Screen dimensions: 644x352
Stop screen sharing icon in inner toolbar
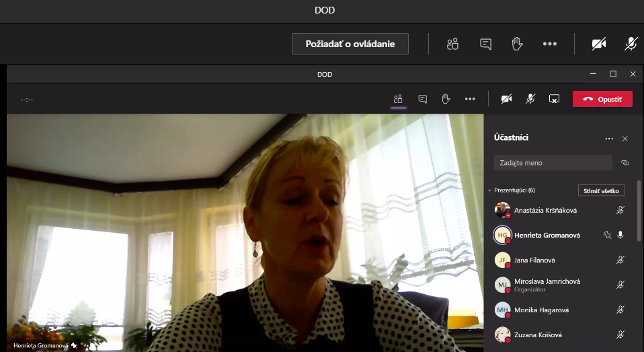click(554, 99)
